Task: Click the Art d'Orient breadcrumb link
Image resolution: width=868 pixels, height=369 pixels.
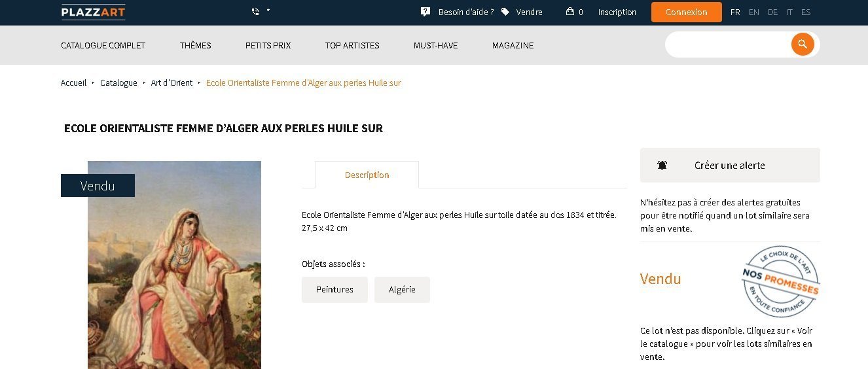Action: (x=172, y=83)
